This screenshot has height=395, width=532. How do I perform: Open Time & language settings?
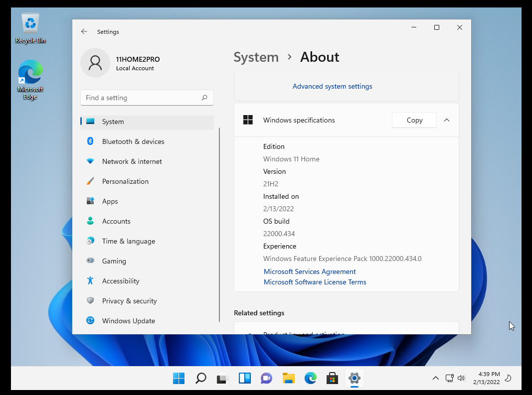pyautogui.click(x=147, y=241)
